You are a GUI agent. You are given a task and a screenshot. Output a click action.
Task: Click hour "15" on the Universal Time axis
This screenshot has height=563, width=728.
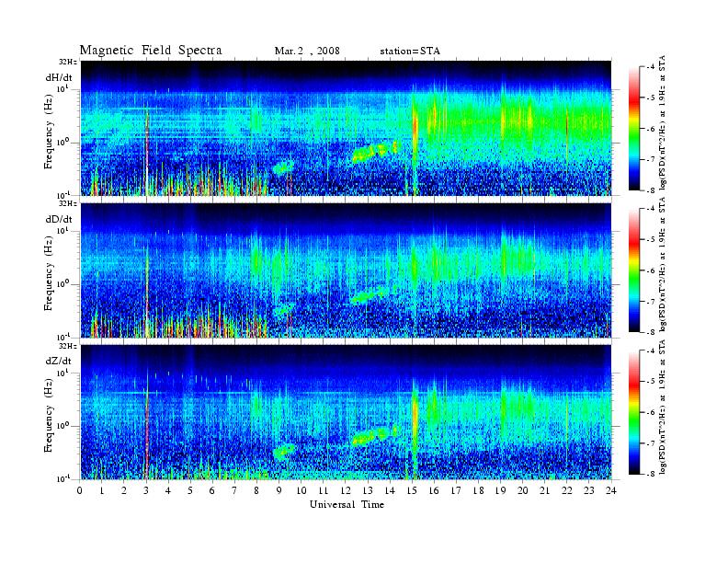pos(412,490)
